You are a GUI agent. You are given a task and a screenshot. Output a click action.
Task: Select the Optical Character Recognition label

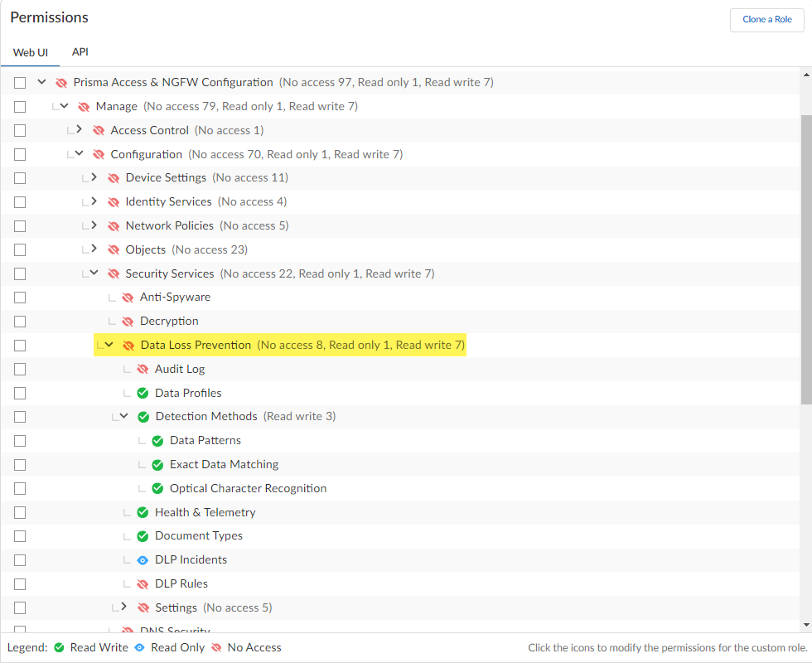[248, 488]
